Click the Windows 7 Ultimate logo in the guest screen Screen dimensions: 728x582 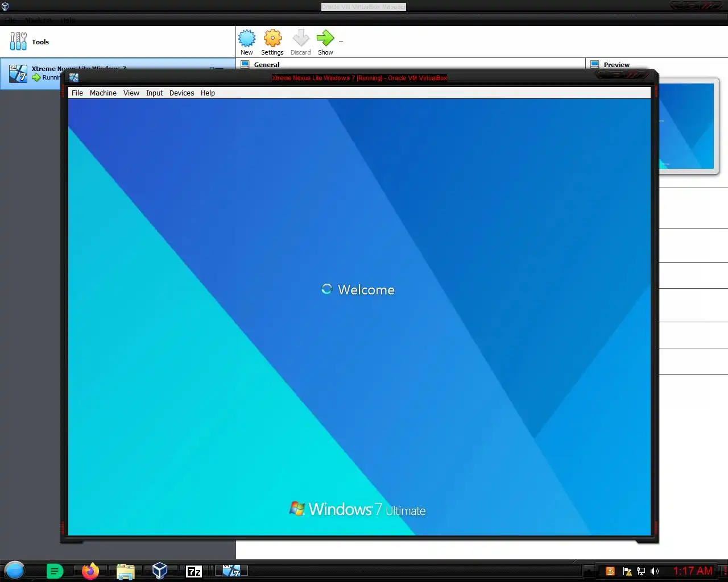(x=357, y=509)
